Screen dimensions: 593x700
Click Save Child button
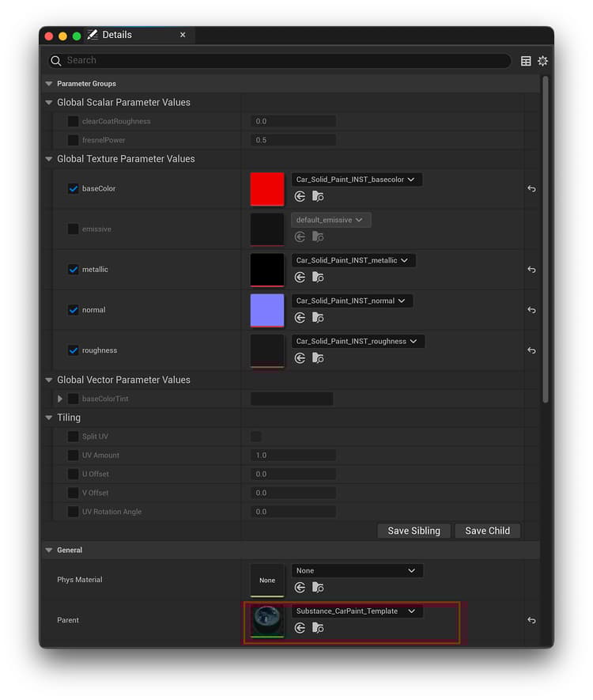[x=487, y=531]
